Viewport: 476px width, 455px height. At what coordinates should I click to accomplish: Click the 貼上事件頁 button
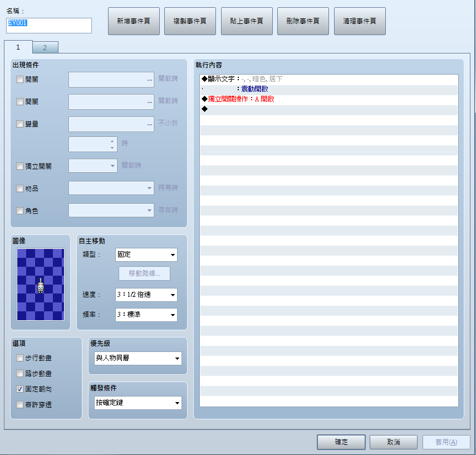pyautogui.click(x=247, y=21)
